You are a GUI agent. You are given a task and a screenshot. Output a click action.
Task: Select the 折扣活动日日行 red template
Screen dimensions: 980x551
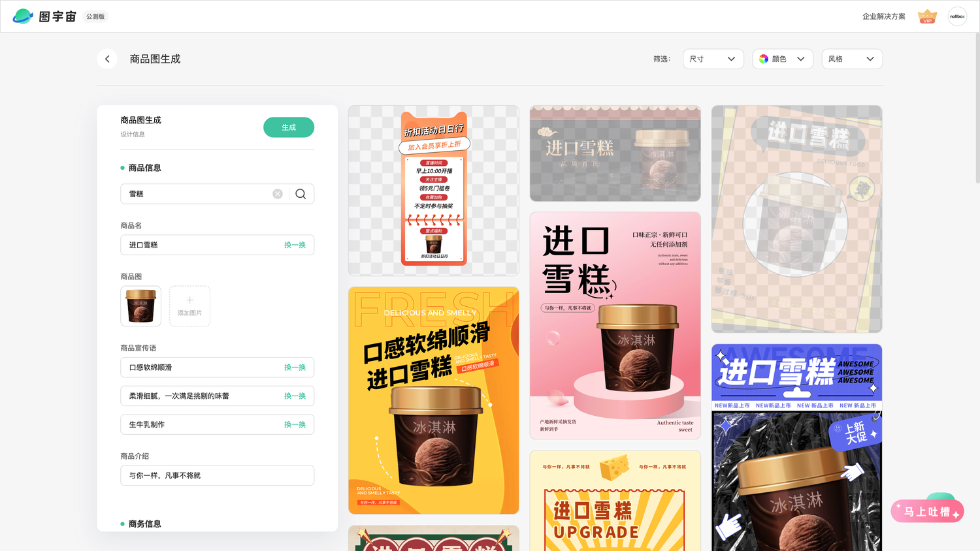(x=434, y=190)
